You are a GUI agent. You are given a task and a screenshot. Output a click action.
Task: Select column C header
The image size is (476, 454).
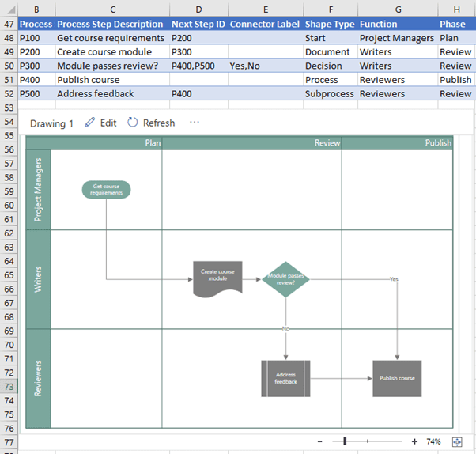tap(112, 9)
